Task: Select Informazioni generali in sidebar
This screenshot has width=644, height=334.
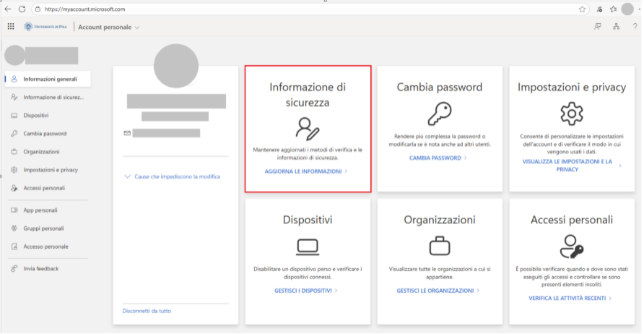Action: (50, 79)
